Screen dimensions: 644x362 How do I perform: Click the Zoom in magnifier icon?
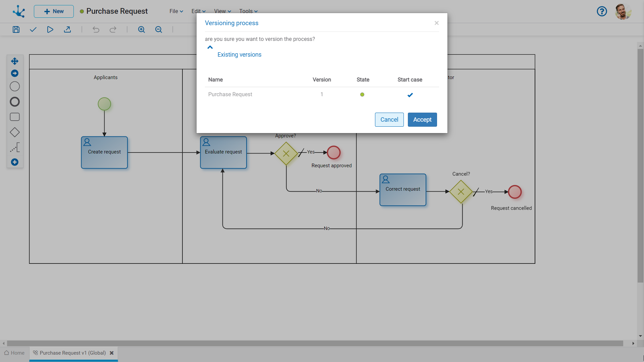pyautogui.click(x=142, y=29)
